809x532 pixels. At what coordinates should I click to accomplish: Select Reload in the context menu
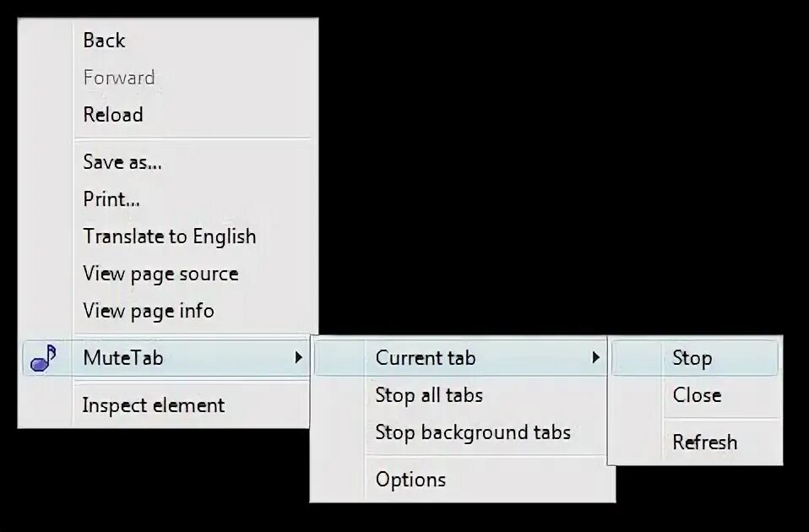113,115
